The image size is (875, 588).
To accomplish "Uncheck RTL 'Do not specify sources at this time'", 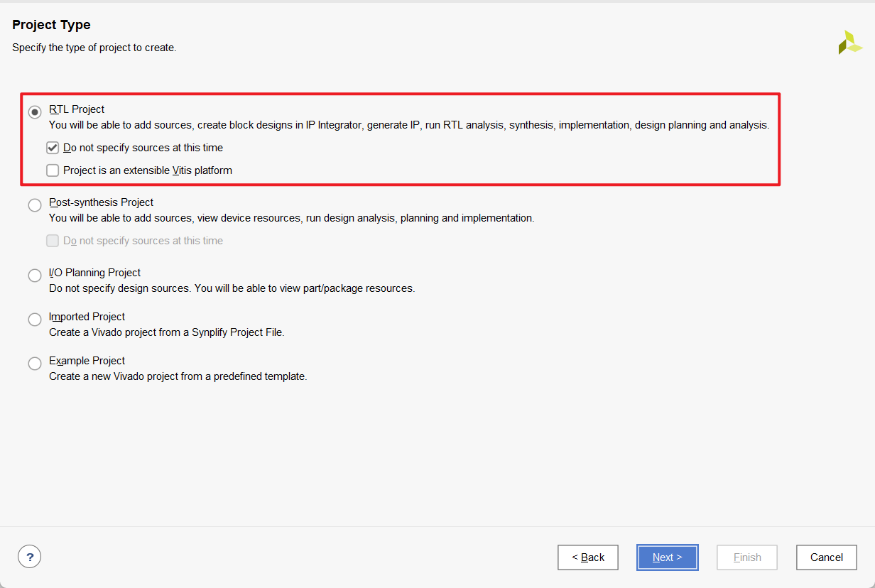I will click(x=53, y=148).
